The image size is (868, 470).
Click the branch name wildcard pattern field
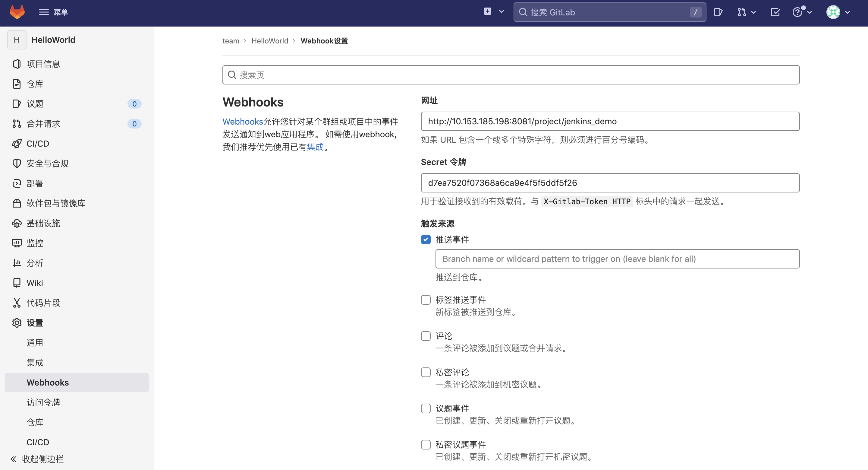coord(617,259)
